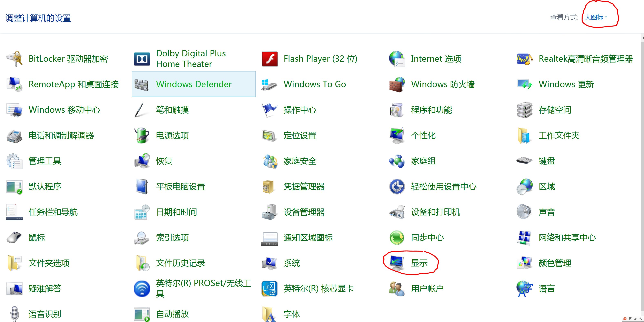Image resolution: width=644 pixels, height=322 pixels.
Task: Click the 管理工具 gear icon
Action: pyautogui.click(x=14, y=161)
